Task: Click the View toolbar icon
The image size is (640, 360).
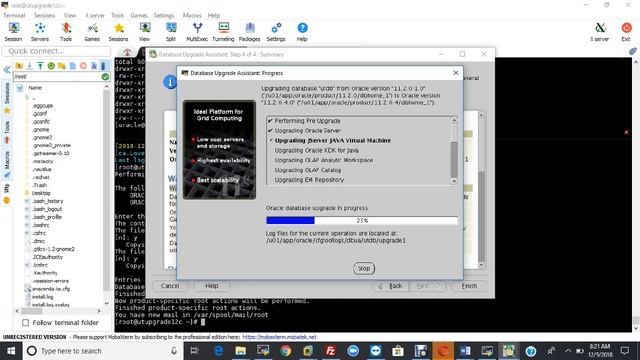Action: pyautogui.click(x=144, y=32)
